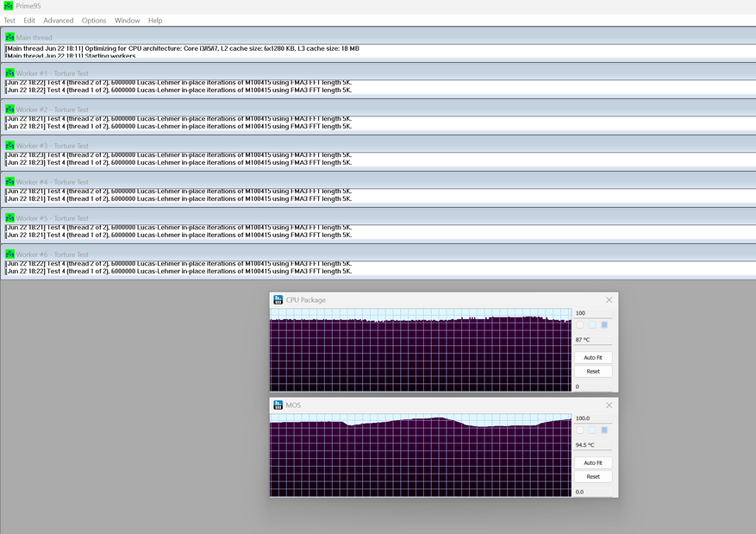Click the Worker #4 Torture Test icon

pos(9,182)
